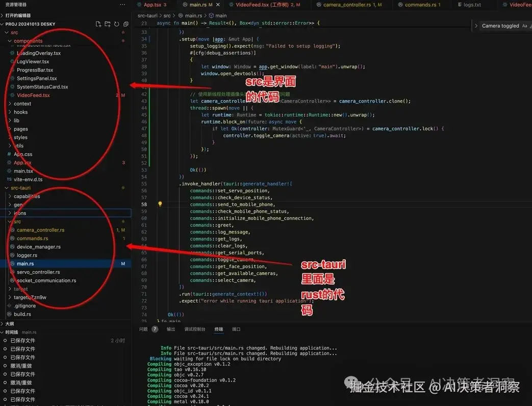Expand the replace arrow in find widget
532x406 pixels.
[476, 26]
